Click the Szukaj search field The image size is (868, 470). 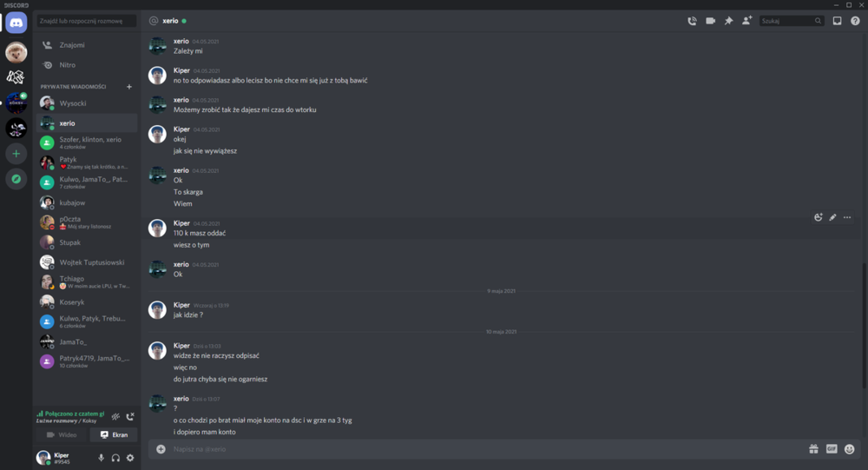click(x=791, y=21)
